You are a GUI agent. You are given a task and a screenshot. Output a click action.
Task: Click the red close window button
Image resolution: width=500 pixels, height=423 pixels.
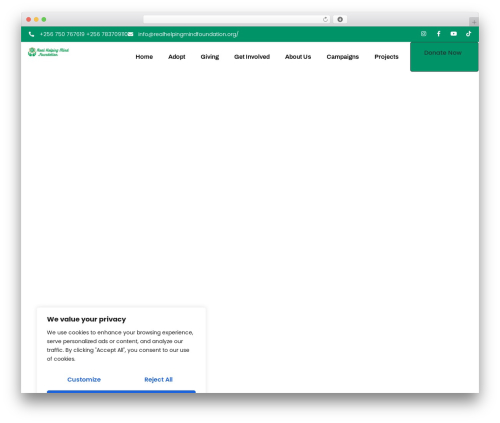(x=29, y=19)
